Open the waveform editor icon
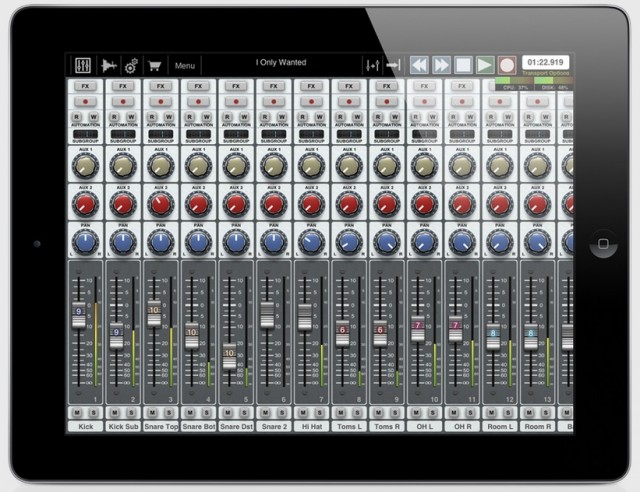The image size is (640, 492). (109, 65)
